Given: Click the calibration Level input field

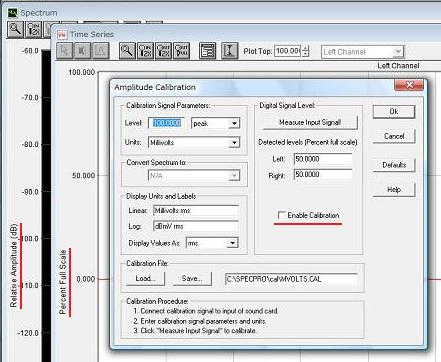Looking at the screenshot, I should [167, 123].
